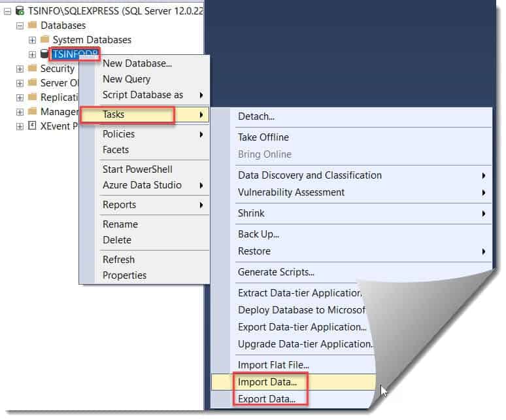The height and width of the screenshot is (420, 506).
Task: Select Data Discovery and Classification entry
Action: pos(310,175)
